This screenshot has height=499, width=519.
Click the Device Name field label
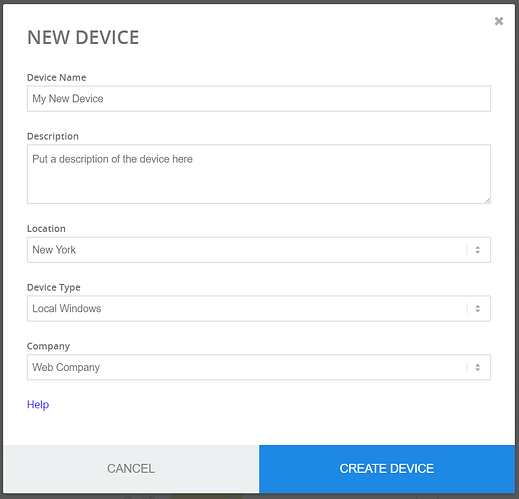click(x=56, y=77)
